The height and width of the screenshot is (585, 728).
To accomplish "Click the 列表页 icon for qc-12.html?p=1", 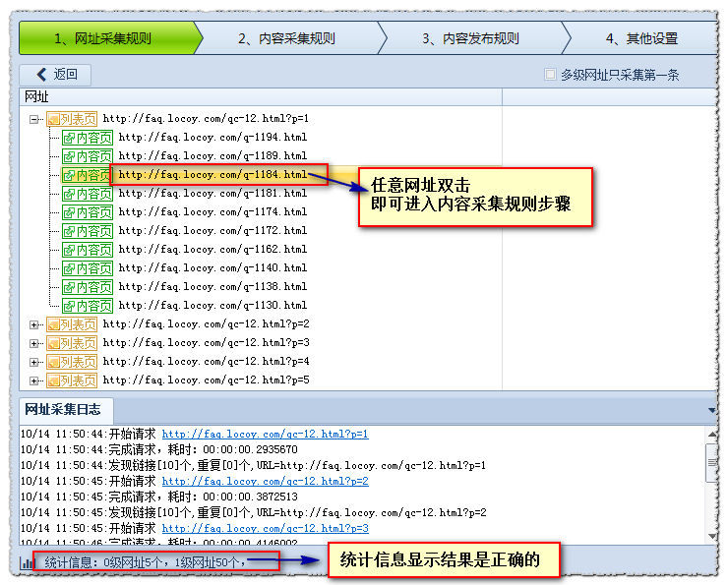I will (x=72, y=119).
